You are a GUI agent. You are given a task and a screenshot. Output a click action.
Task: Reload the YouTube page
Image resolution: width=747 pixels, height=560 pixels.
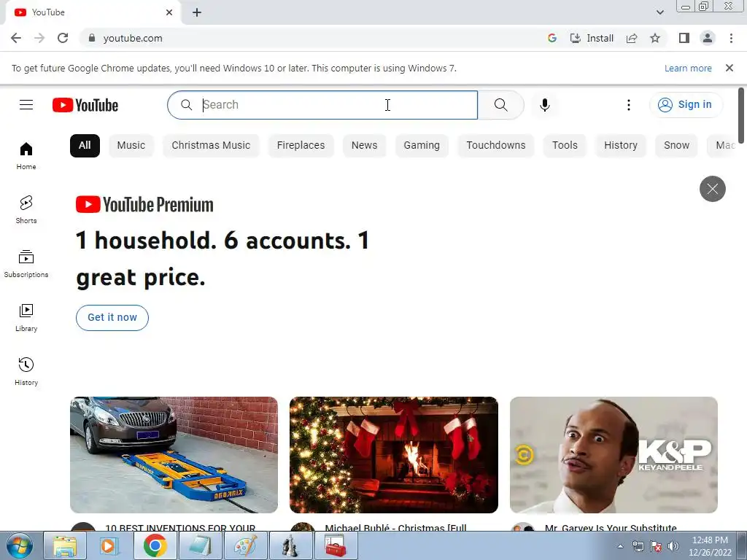pyautogui.click(x=63, y=38)
